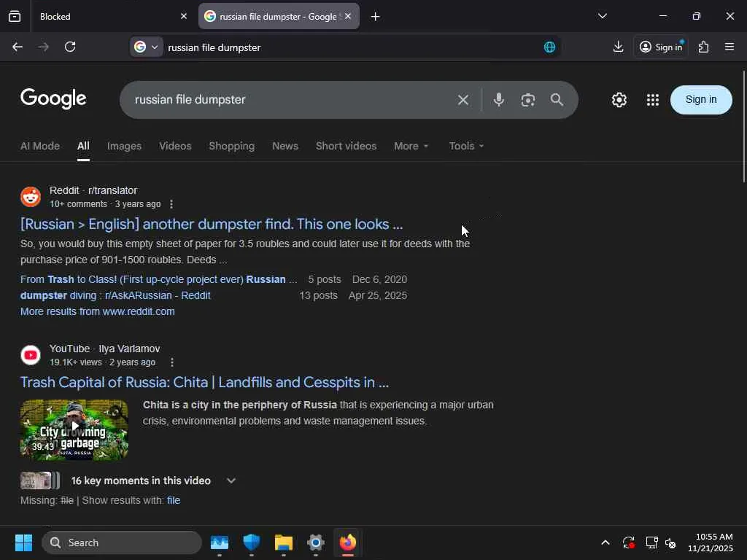The width and height of the screenshot is (747, 560).
Task: Click the browser address bar
Action: click(352, 47)
